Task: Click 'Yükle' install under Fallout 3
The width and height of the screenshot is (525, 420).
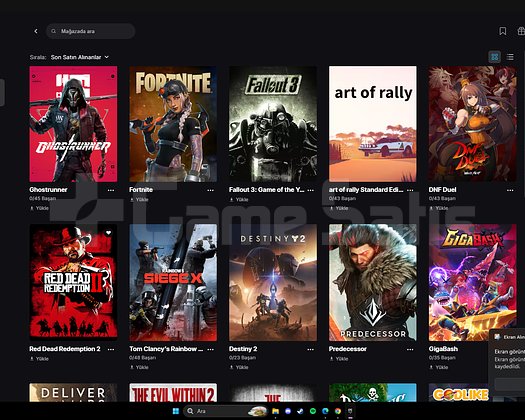Action: tap(239, 199)
